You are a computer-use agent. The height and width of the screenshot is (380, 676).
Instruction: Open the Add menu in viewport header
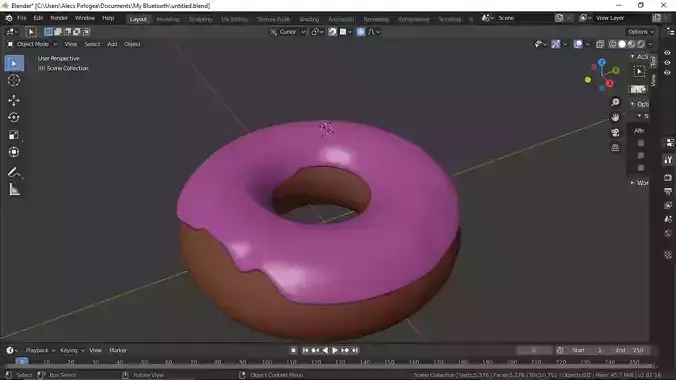pos(112,44)
